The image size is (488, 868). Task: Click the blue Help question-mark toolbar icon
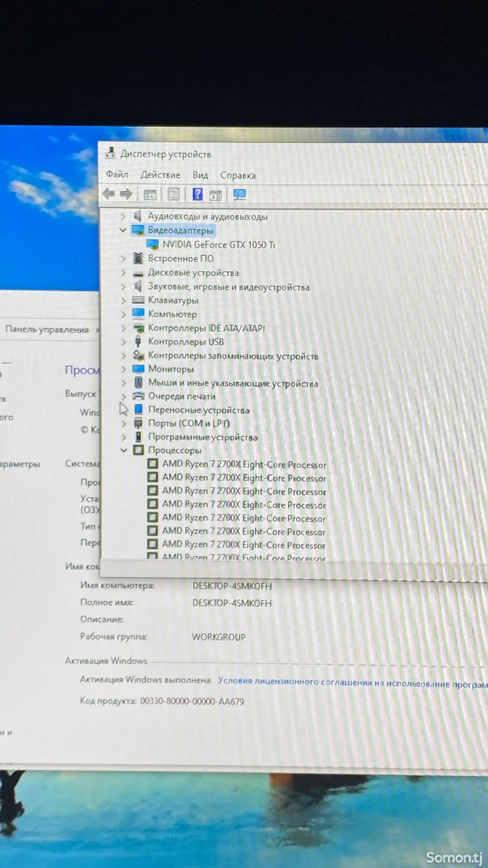[197, 194]
